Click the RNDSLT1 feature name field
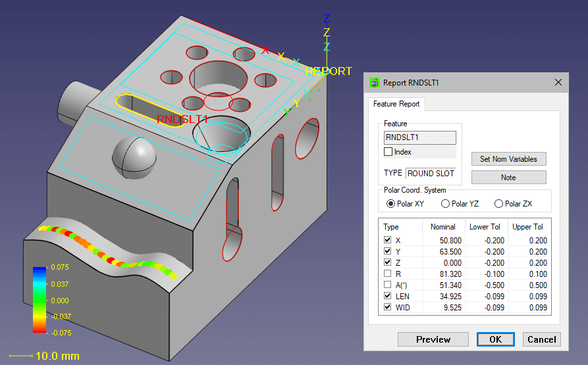 tap(419, 137)
